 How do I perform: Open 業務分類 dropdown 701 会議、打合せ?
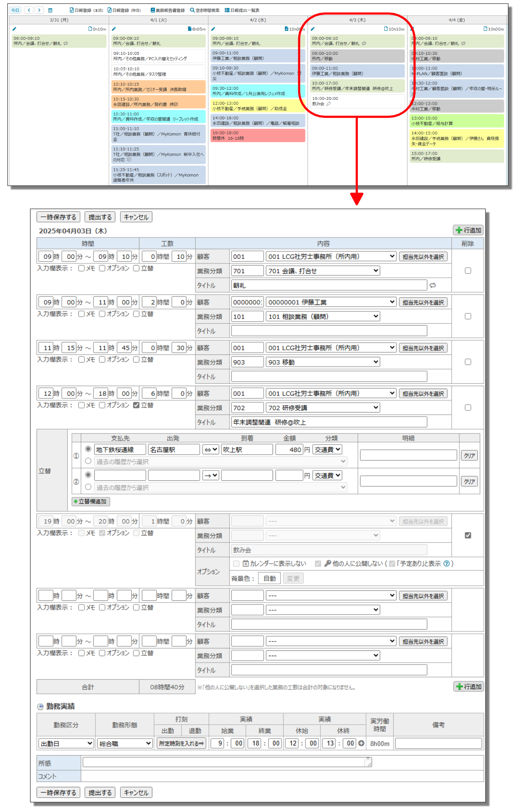click(323, 271)
